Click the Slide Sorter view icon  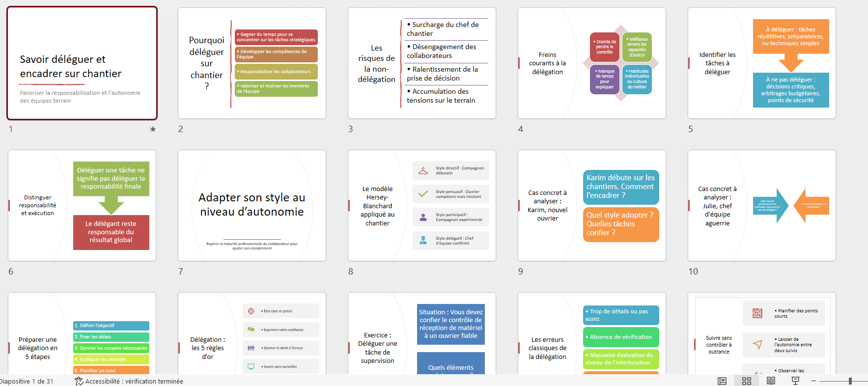(x=746, y=381)
